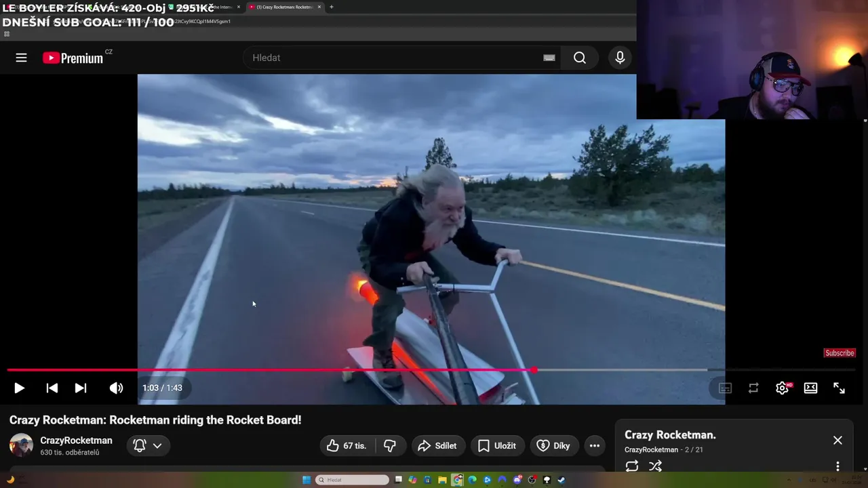Open Steam from taskbar
The height and width of the screenshot is (488, 868).
point(561,480)
